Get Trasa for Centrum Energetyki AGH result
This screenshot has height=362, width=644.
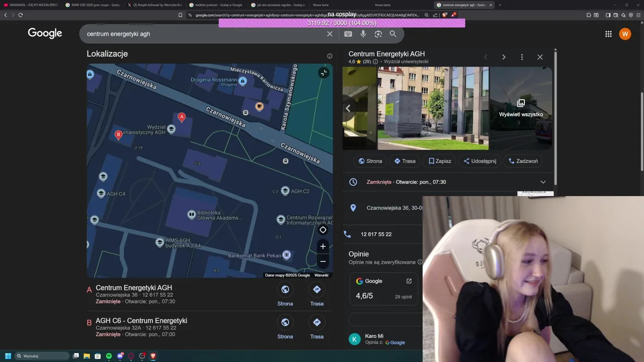[317, 295]
